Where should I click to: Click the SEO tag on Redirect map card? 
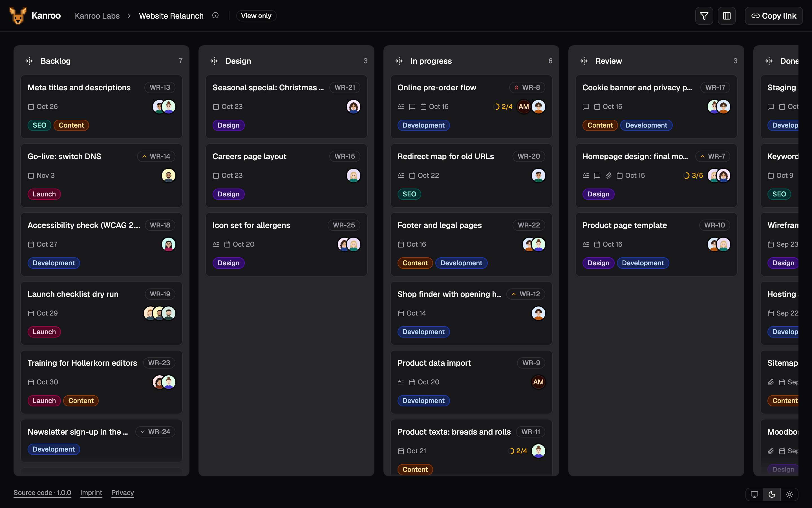click(409, 194)
